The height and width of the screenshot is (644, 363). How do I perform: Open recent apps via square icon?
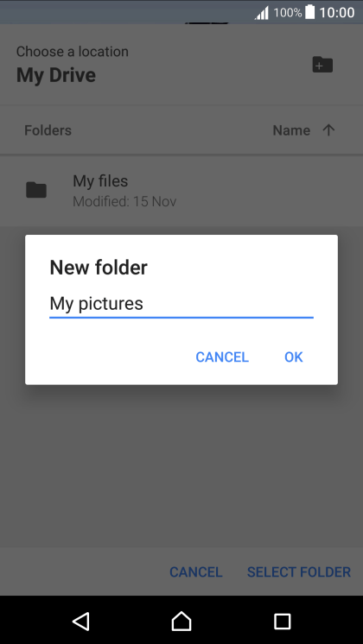tap(282, 622)
